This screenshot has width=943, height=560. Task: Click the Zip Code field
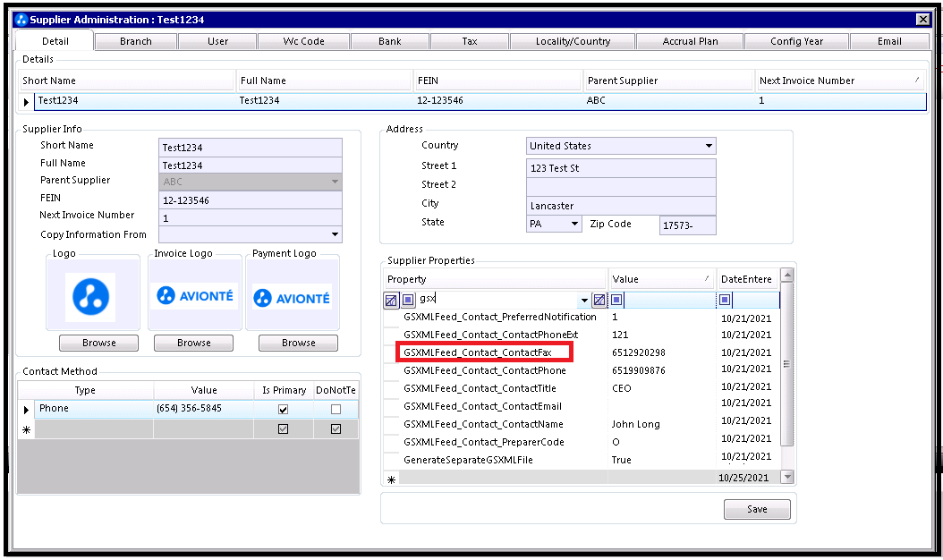click(687, 225)
